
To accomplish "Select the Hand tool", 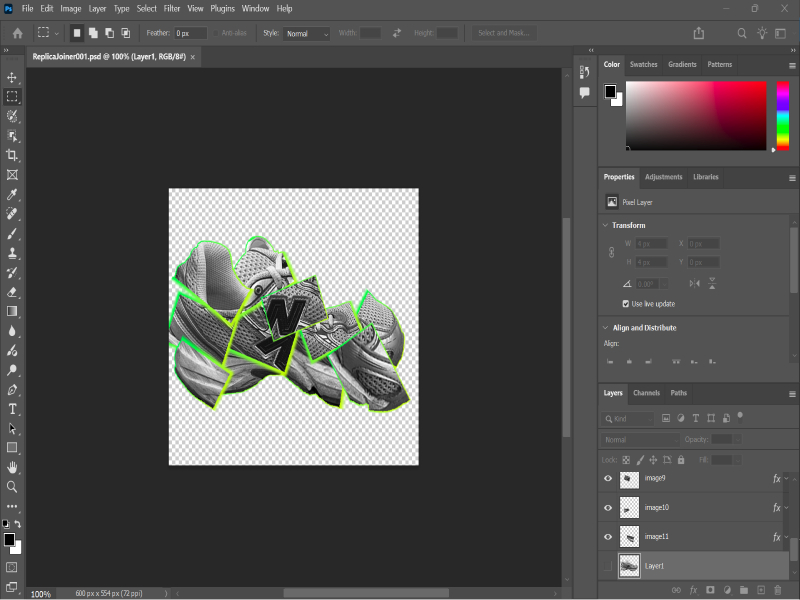I will [x=12, y=467].
